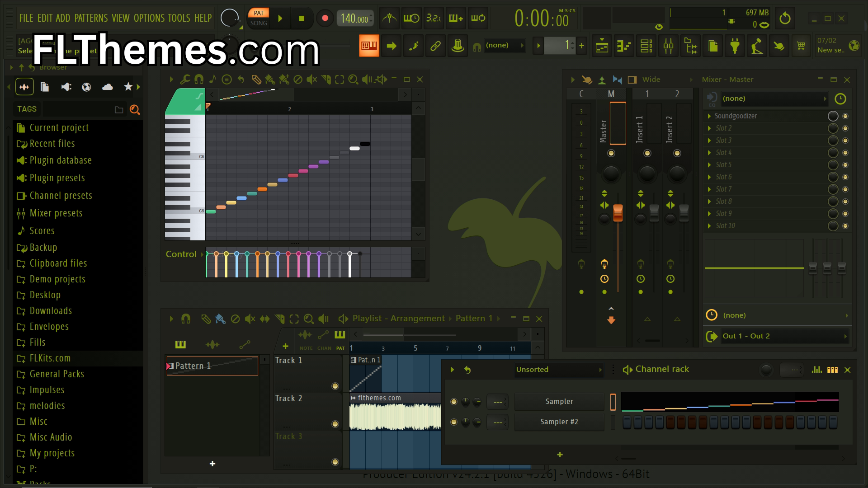The height and width of the screenshot is (488, 868).
Task: Select the piano roll wrench tools icon
Action: 184,80
